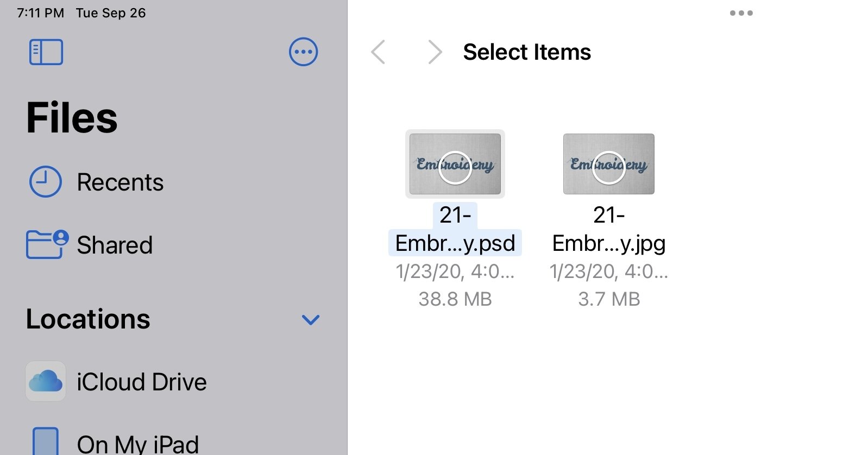The width and height of the screenshot is (868, 455).
Task: Click the Shared folder icon
Action: (47, 244)
